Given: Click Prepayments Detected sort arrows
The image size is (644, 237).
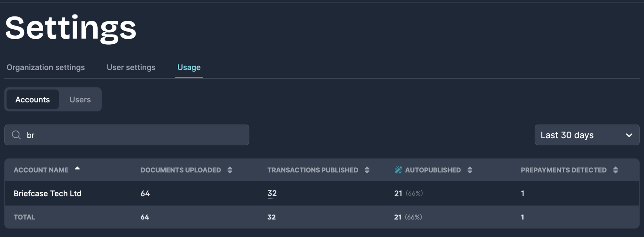Looking at the screenshot, I should click(x=615, y=170).
